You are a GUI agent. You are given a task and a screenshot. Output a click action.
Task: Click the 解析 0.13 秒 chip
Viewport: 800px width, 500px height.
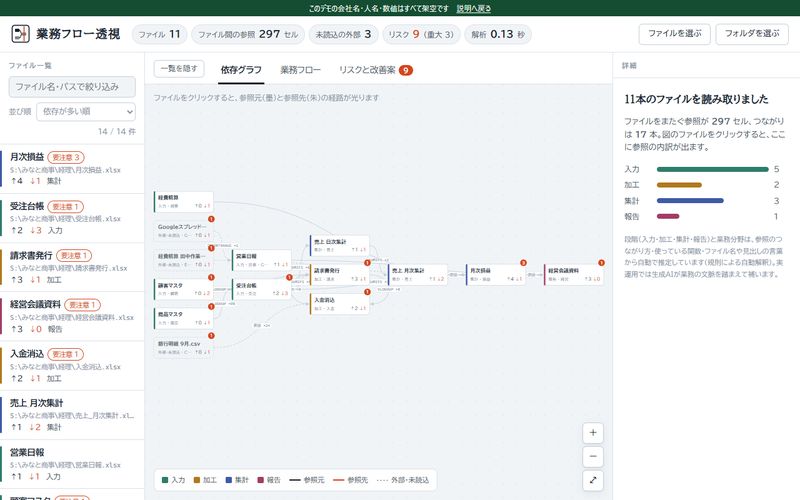point(498,34)
